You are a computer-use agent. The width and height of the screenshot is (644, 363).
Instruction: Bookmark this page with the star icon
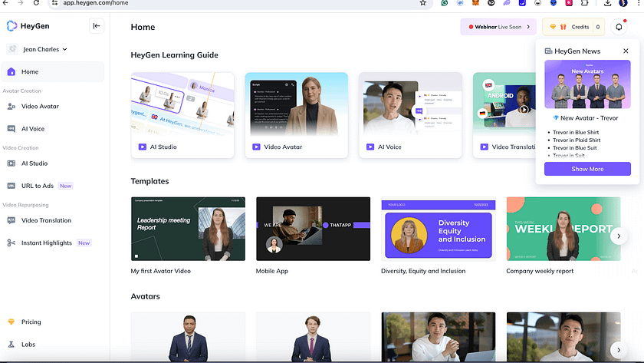point(422,3)
